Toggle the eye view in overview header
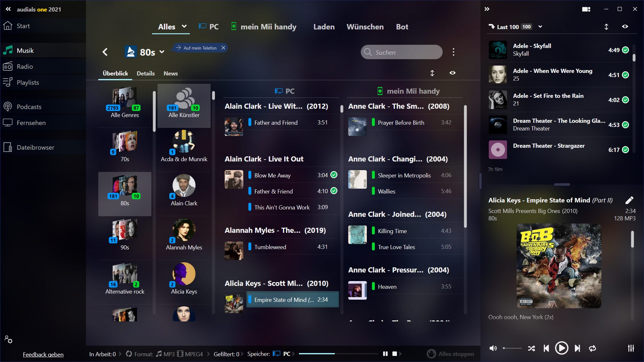Screen dimensions: 644x362 tap(453, 73)
